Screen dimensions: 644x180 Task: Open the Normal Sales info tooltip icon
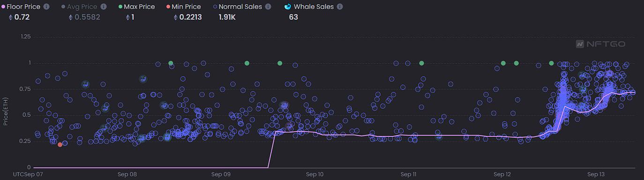(x=268, y=7)
